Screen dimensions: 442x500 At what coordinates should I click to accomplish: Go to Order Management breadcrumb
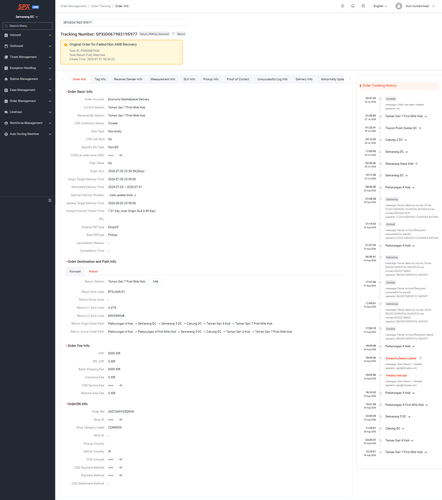tap(73, 6)
